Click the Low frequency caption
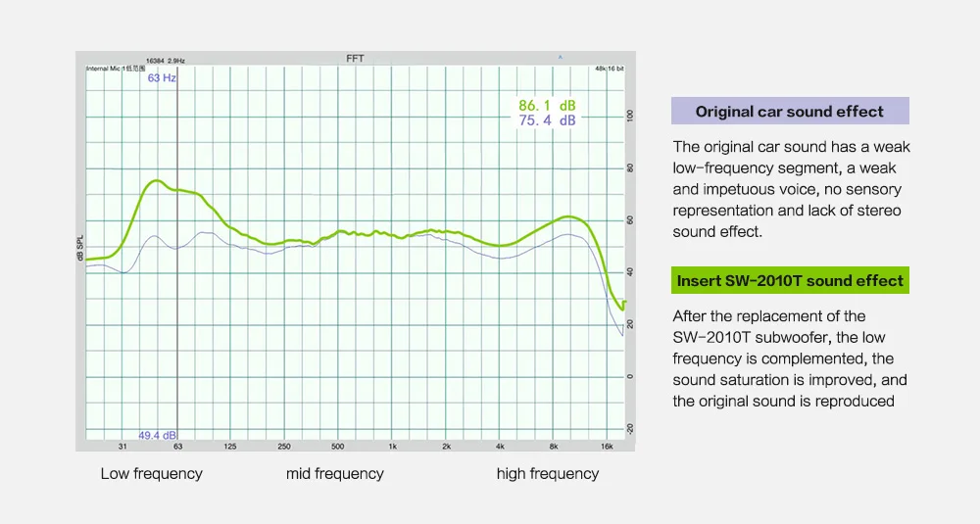This screenshot has width=980, height=524. (152, 473)
